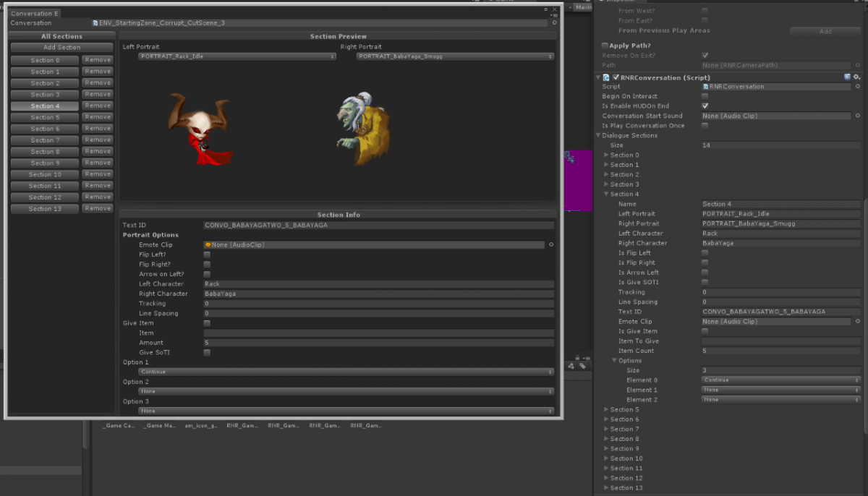
Task: Open the Element 1 dropdown in Inspector
Action: coord(781,390)
